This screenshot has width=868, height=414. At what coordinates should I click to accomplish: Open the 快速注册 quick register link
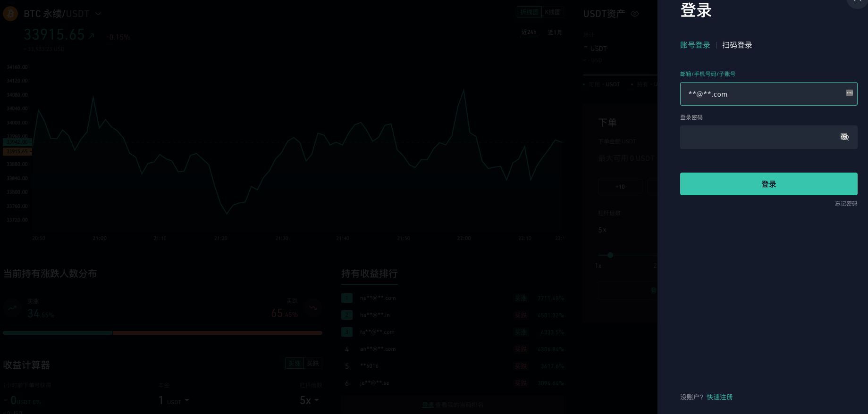click(719, 397)
